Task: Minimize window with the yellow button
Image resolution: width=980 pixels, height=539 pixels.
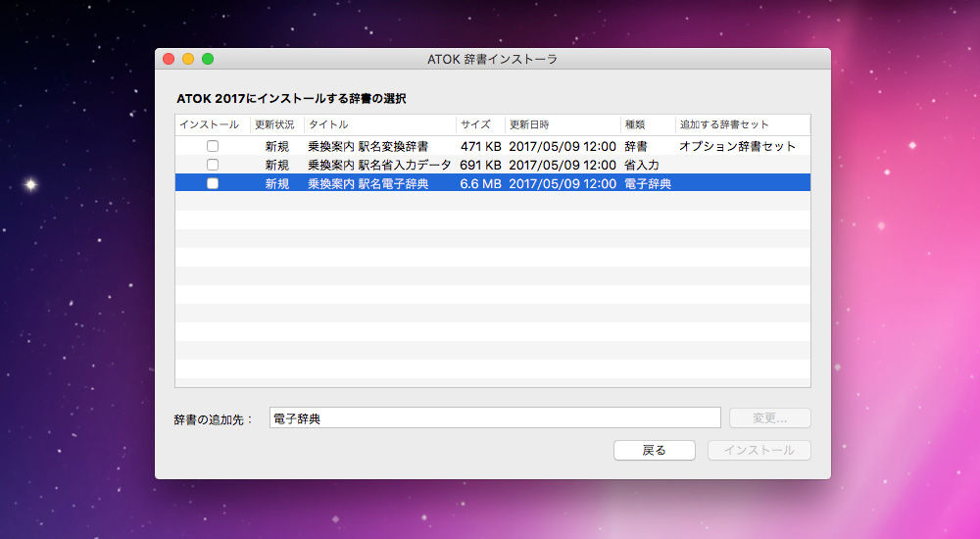Action: tap(188, 59)
